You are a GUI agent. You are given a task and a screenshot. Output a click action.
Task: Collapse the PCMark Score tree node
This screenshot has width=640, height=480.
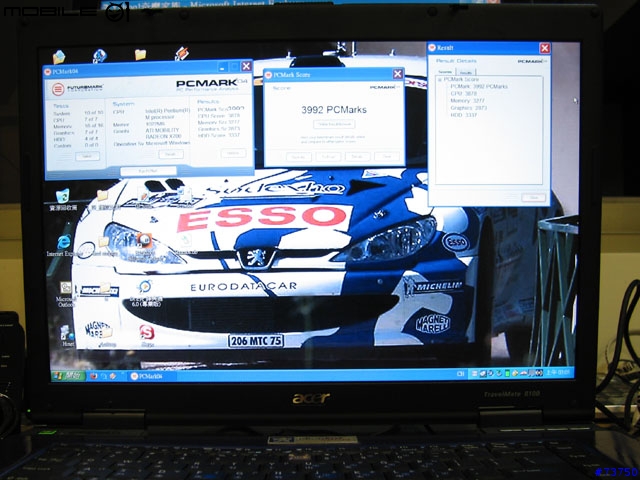440,80
